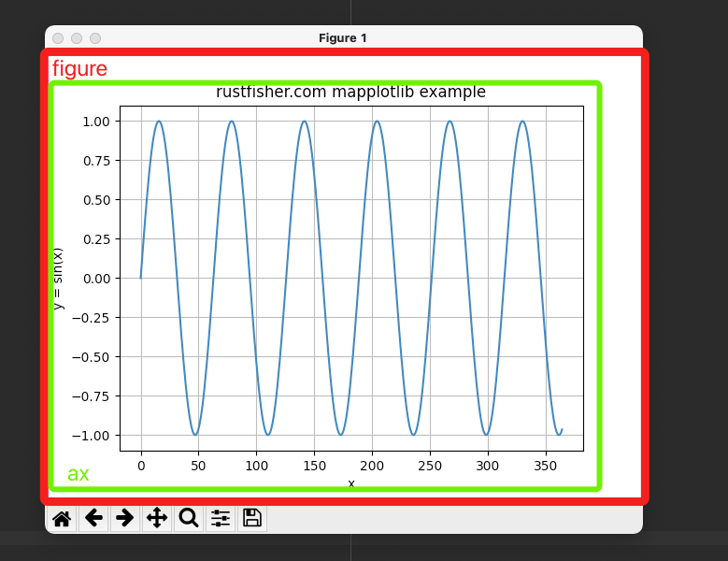Click the first peak of the sine curve
The image size is (728, 561).
pyautogui.click(x=159, y=121)
